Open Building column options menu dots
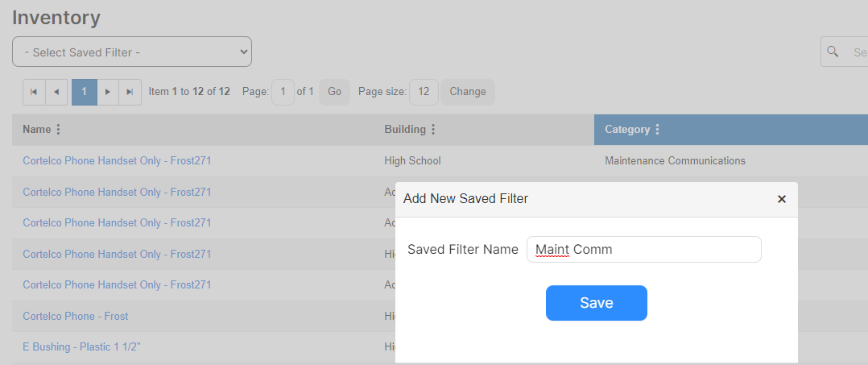The image size is (868, 365). pos(433,130)
